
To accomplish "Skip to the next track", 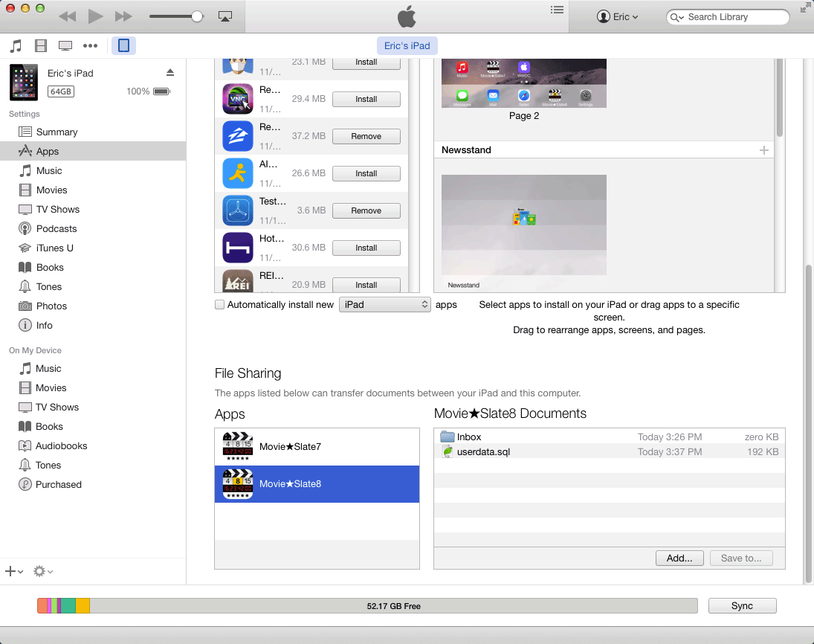I will (x=123, y=16).
